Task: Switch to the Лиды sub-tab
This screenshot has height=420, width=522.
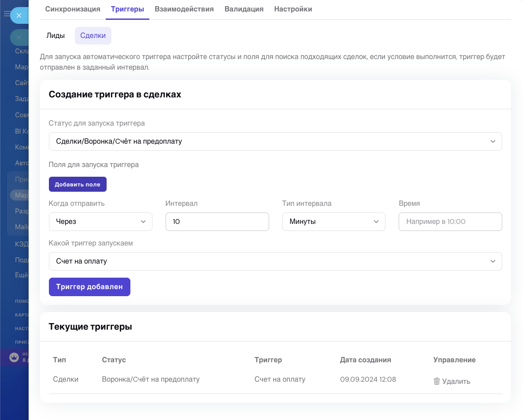Action: coord(56,35)
